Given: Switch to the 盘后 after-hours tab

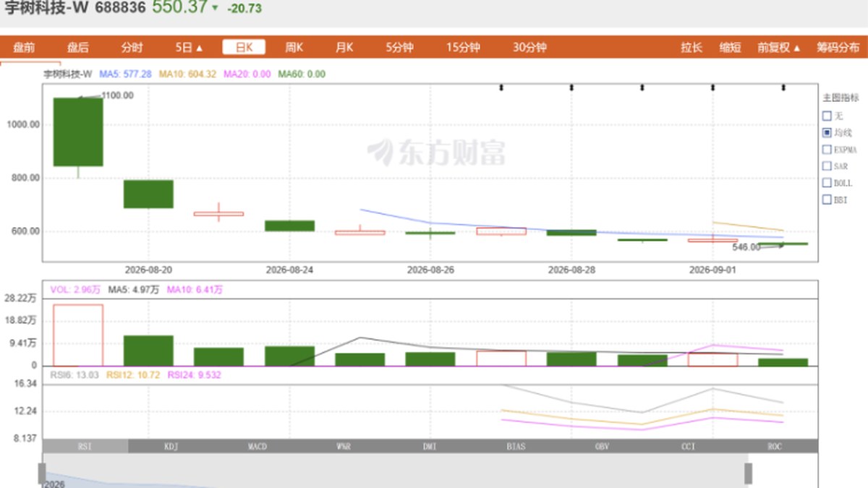Looking at the screenshot, I should click(78, 48).
